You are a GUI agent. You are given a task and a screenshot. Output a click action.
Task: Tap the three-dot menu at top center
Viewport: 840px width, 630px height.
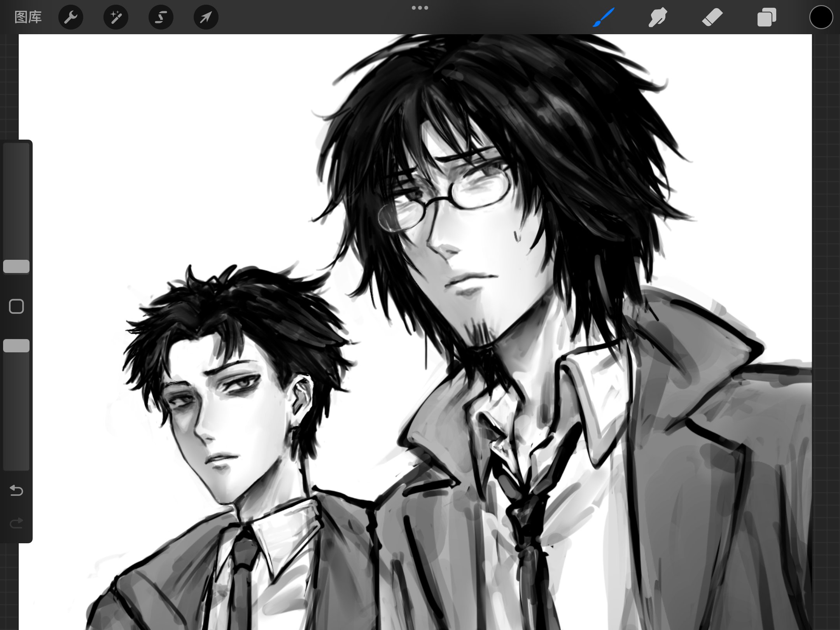pos(420,8)
